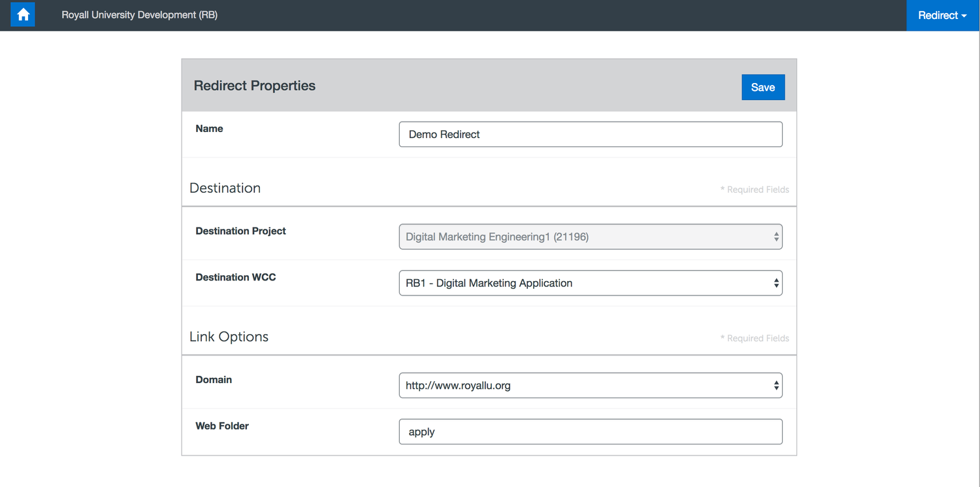Open the Domain dropdown showing royallu.org
This screenshot has height=487, width=980.
click(590, 386)
